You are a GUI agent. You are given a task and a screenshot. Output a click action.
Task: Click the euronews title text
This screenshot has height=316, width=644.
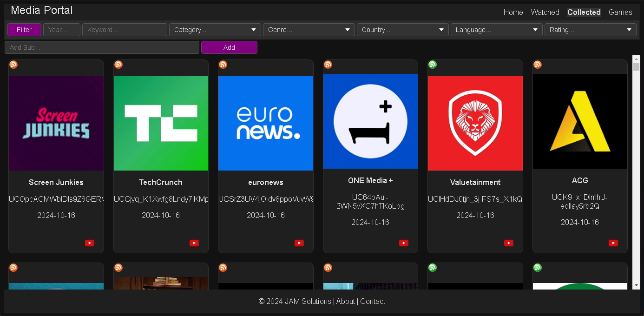[x=266, y=182]
